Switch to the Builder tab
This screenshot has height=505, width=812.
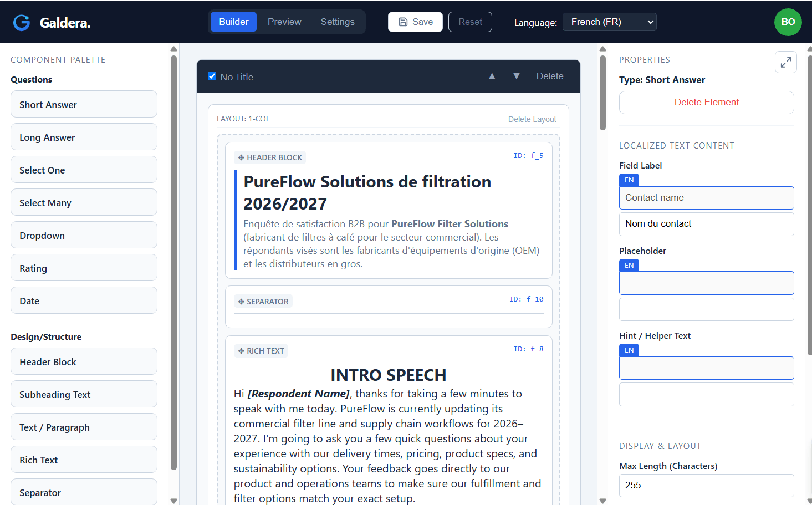[x=233, y=22]
